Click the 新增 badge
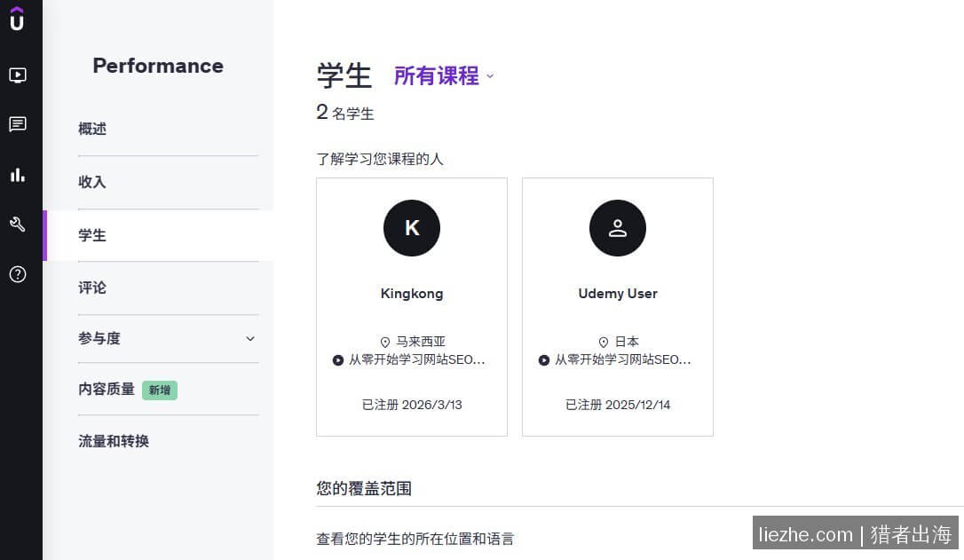This screenshot has width=964, height=560. point(160,390)
